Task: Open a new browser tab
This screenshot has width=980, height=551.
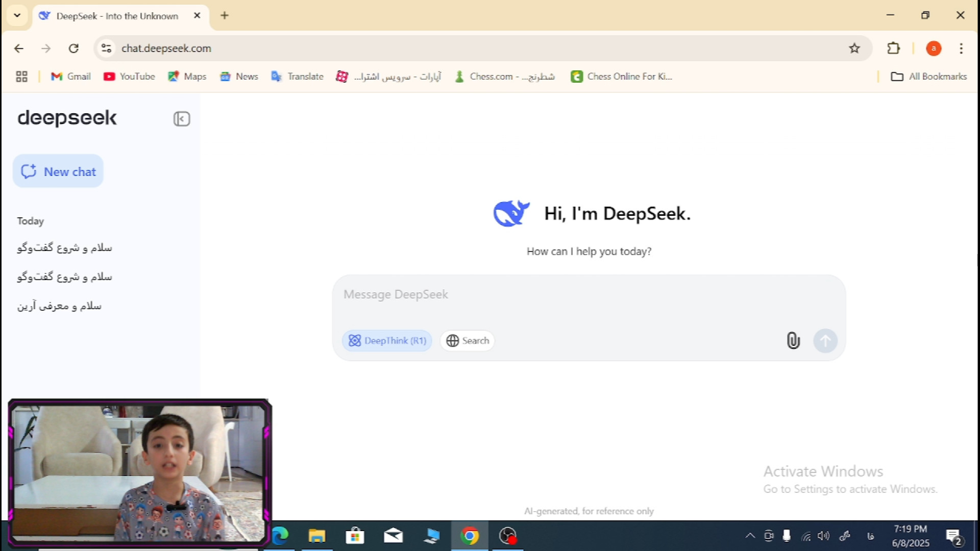Action: (x=225, y=15)
